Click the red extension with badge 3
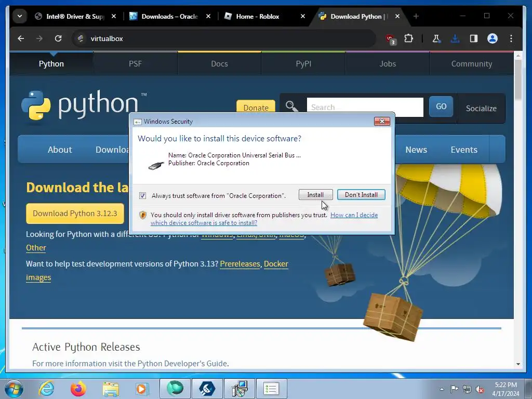 (x=391, y=39)
